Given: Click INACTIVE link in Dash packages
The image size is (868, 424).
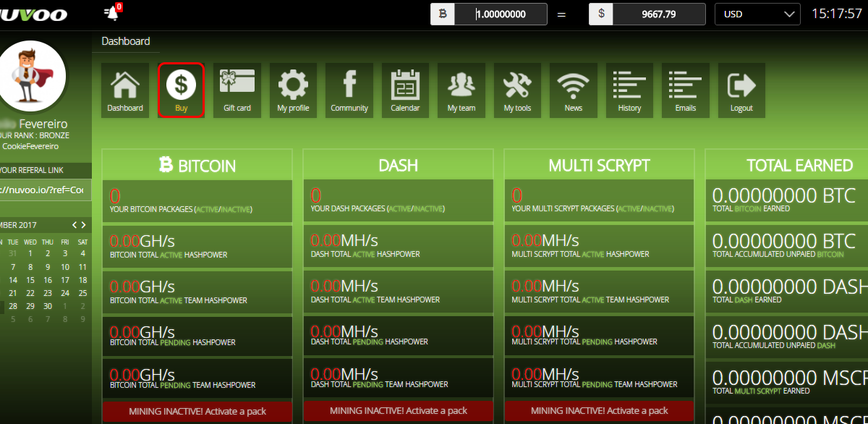Looking at the screenshot, I should 428,209.
